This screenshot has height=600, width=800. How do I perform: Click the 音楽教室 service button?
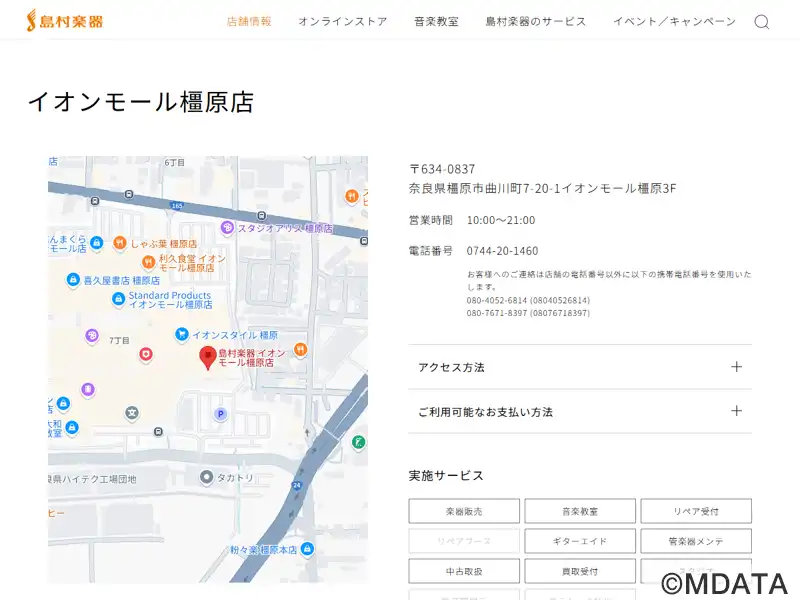[580, 511]
